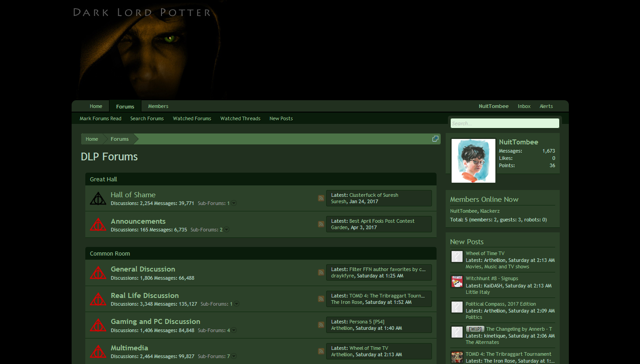Expand Gaming and PC Discussion sub-forums dropdown
The image size is (640, 364).
234,330
